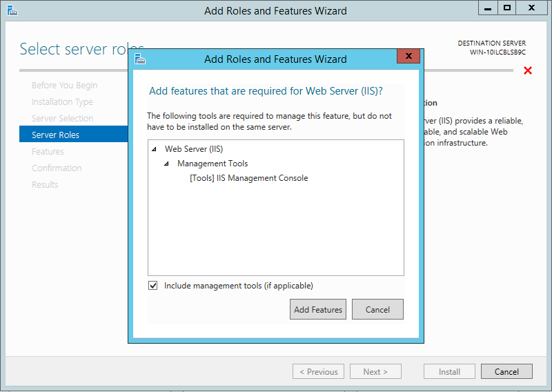Switch to the Installation Type step
This screenshot has height=392, width=552.
(62, 101)
